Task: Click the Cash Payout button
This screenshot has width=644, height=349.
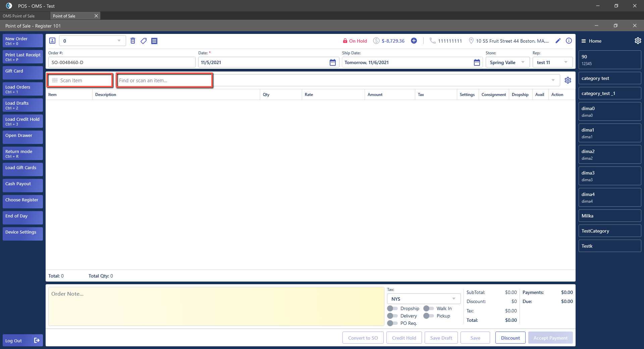Action: click(23, 186)
